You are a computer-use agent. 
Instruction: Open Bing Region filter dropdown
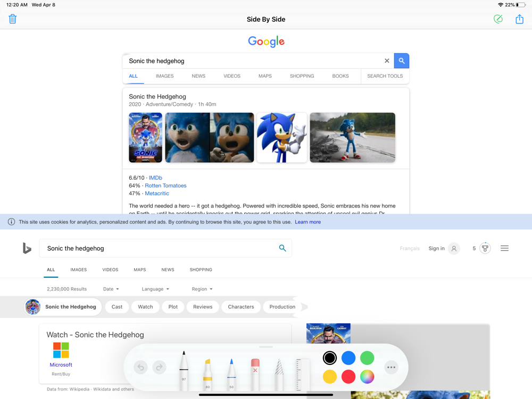point(202,289)
